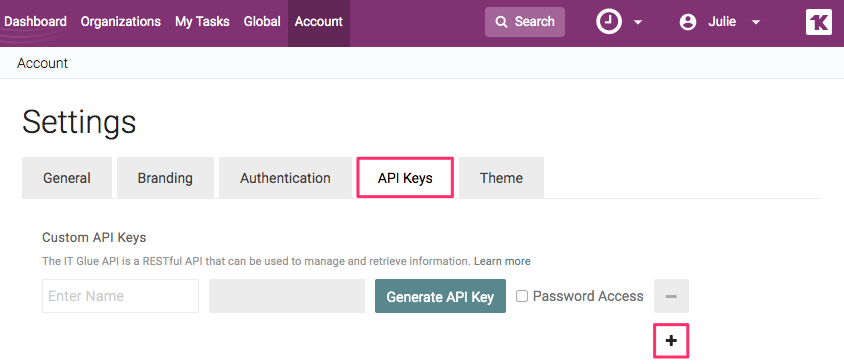The image size is (844, 364).
Task: Click the clock recent items icon
Action: (609, 22)
